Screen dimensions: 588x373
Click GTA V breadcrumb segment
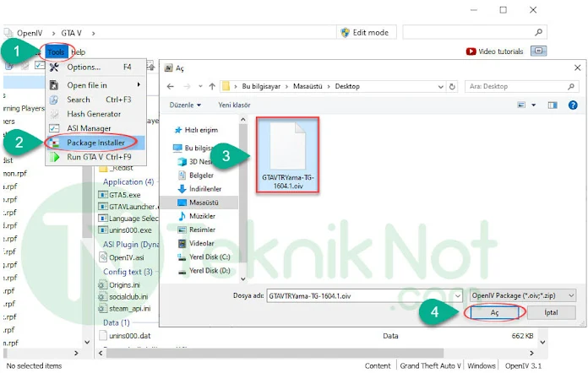pos(71,33)
